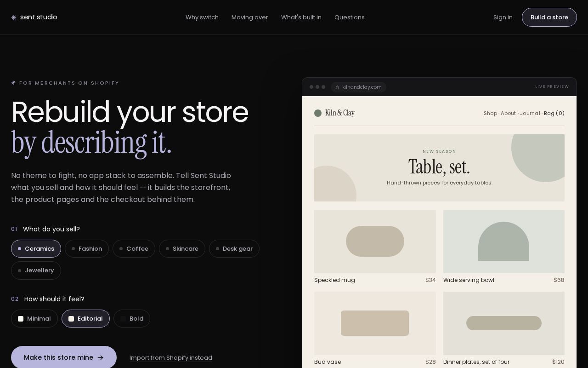The width and height of the screenshot is (588, 368).
Task: Click the "Table, set." banner heading
Action: click(x=439, y=167)
